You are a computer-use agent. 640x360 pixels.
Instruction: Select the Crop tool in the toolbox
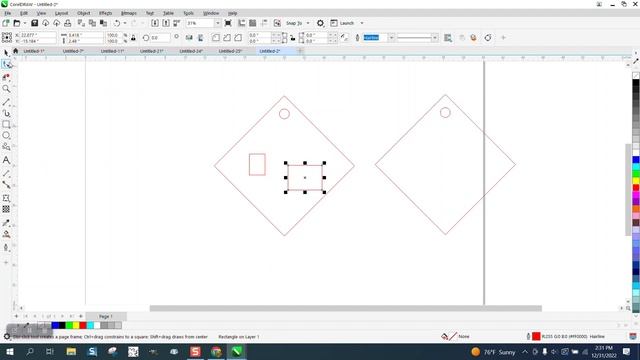pyautogui.click(x=6, y=77)
